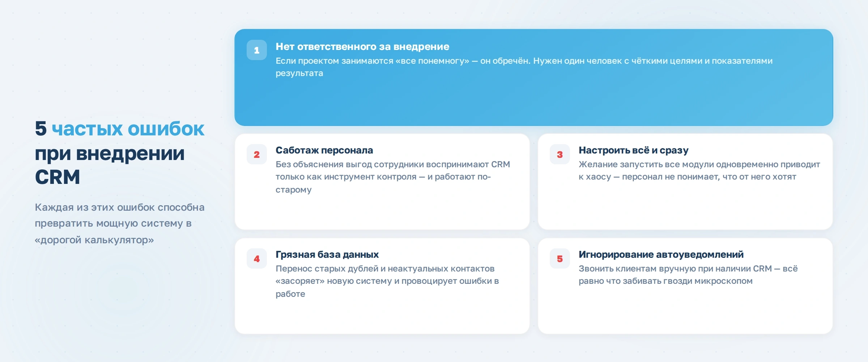The width and height of the screenshot is (868, 362).
Task: Click the description starting "Если проектом занимаются"
Action: click(524, 67)
